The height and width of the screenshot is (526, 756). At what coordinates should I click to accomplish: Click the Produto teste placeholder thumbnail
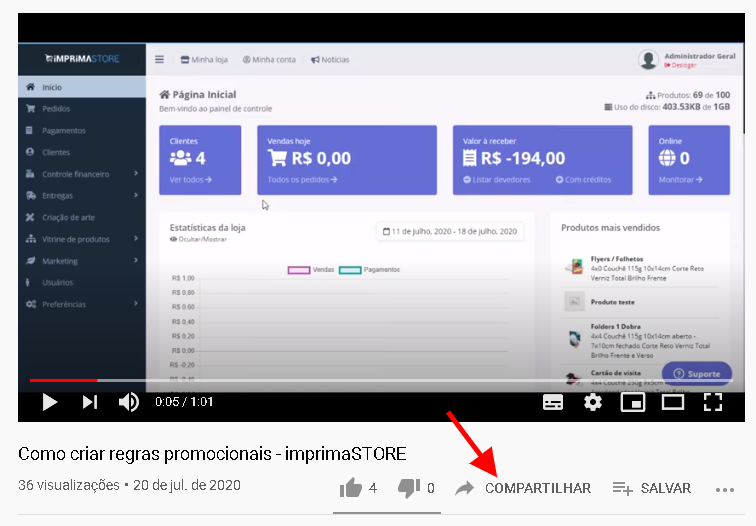(x=574, y=301)
